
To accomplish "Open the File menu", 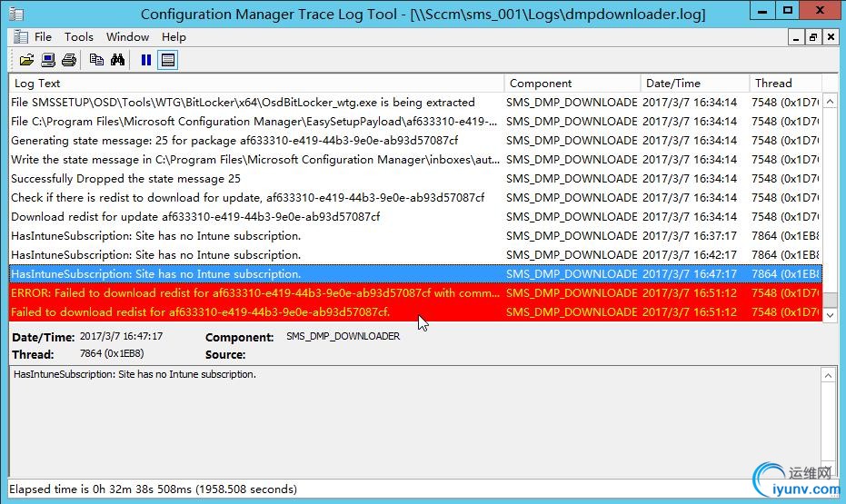I will (x=44, y=36).
